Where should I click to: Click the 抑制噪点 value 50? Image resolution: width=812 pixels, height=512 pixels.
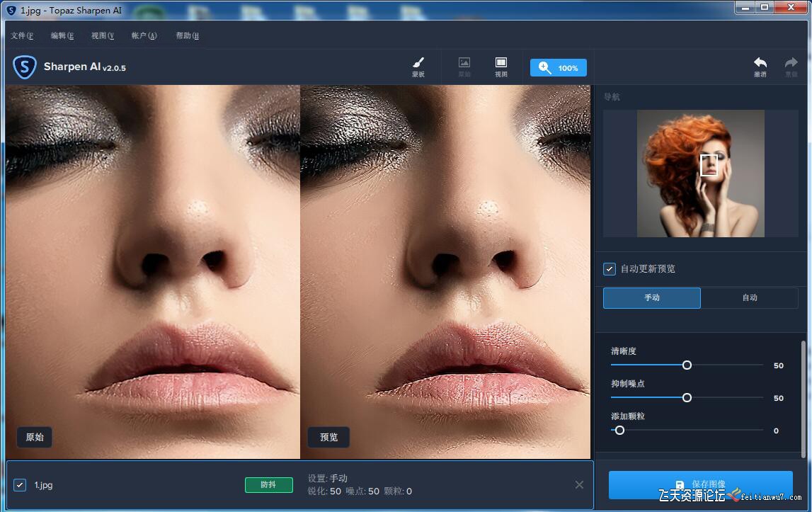(778, 399)
